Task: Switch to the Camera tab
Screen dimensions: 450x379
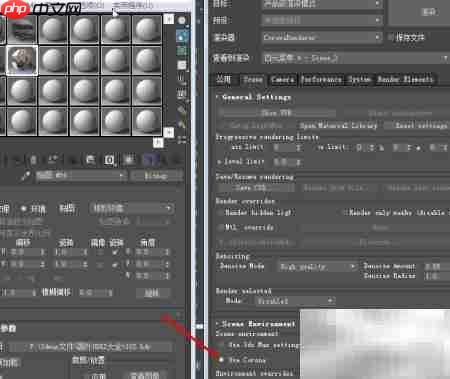Action: point(282,80)
